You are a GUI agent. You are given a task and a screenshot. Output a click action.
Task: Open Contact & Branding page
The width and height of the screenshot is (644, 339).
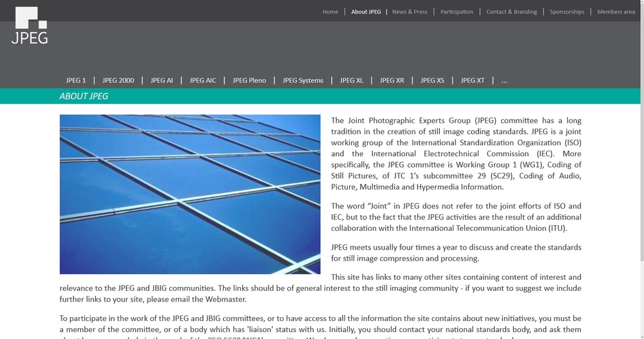pos(511,12)
